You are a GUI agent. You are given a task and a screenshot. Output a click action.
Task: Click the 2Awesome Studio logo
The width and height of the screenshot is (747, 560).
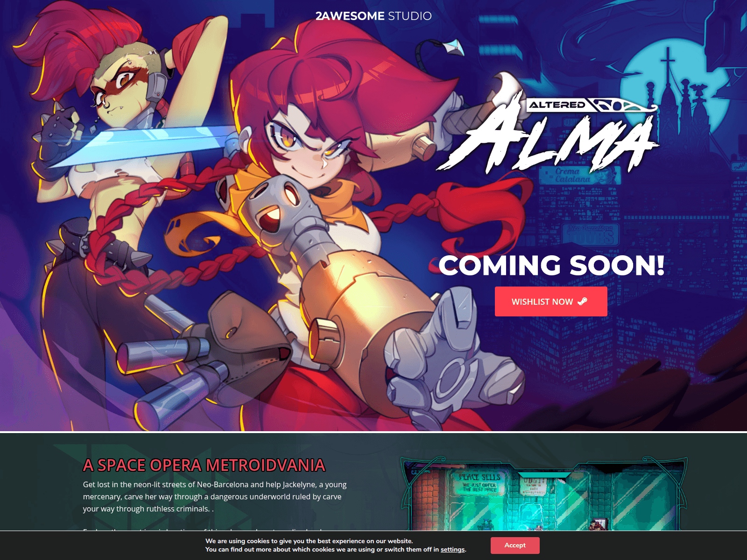tap(373, 16)
